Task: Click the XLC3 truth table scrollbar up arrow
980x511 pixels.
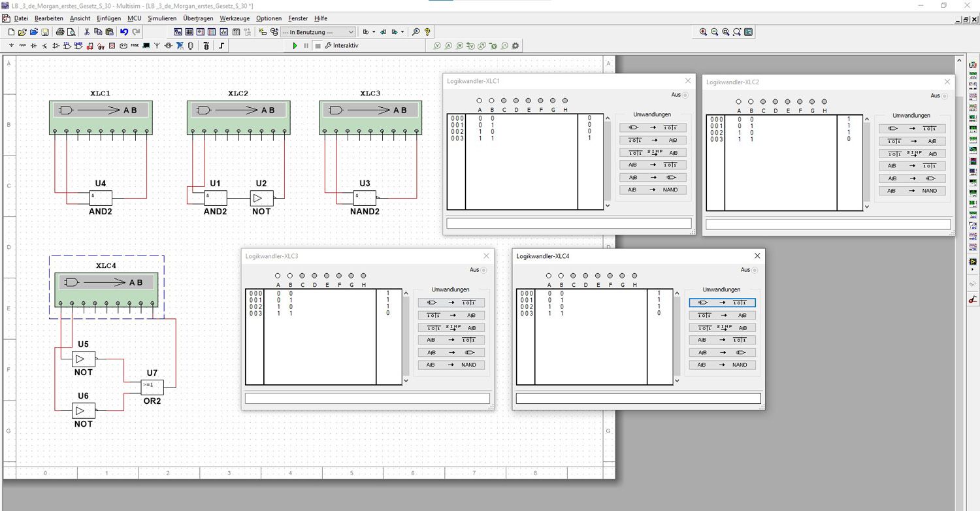Action: [406, 293]
